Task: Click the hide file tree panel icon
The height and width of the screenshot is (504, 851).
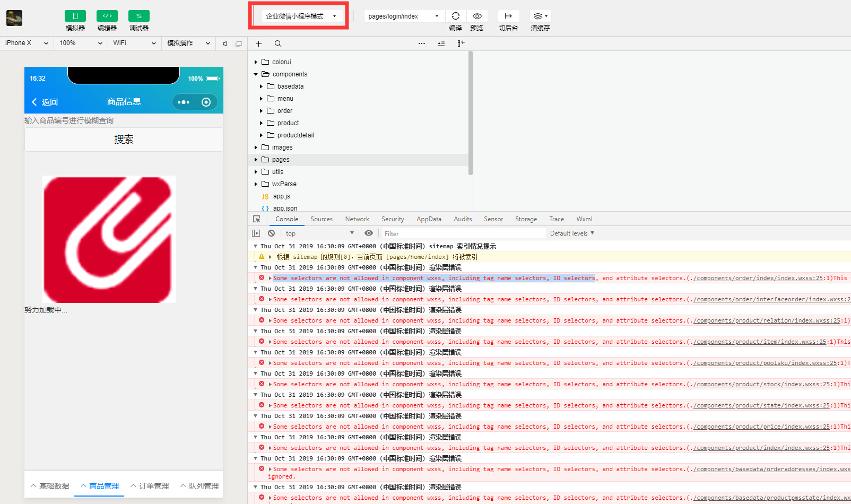Action: click(461, 44)
